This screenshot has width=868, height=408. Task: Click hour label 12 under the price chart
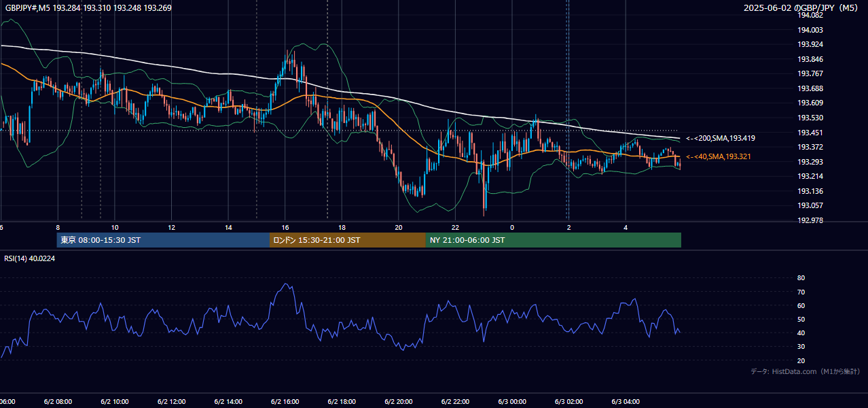(172, 227)
